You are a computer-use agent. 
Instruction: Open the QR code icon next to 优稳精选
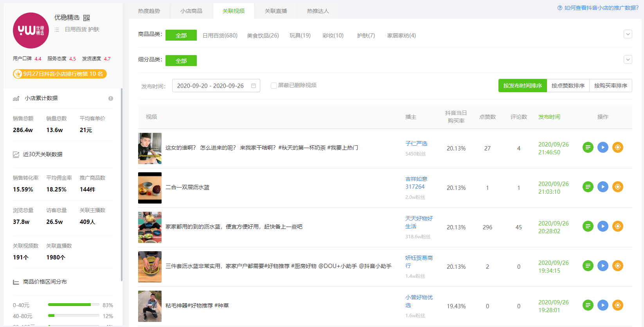86,18
